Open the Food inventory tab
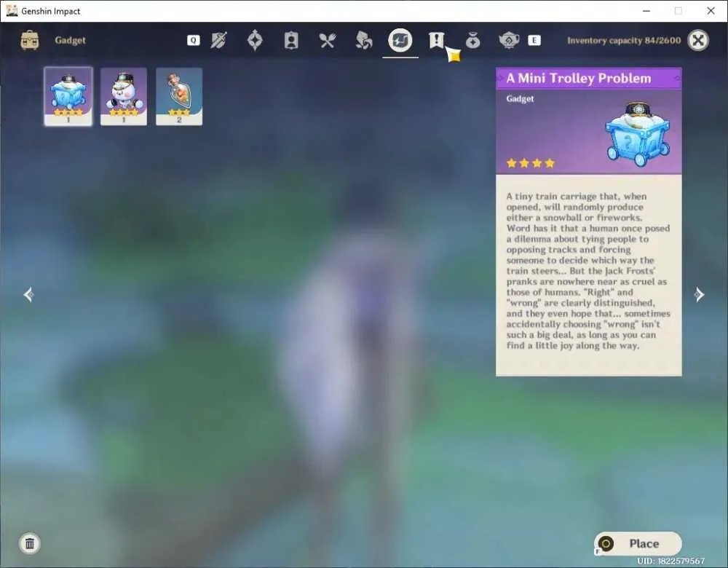 (328, 41)
